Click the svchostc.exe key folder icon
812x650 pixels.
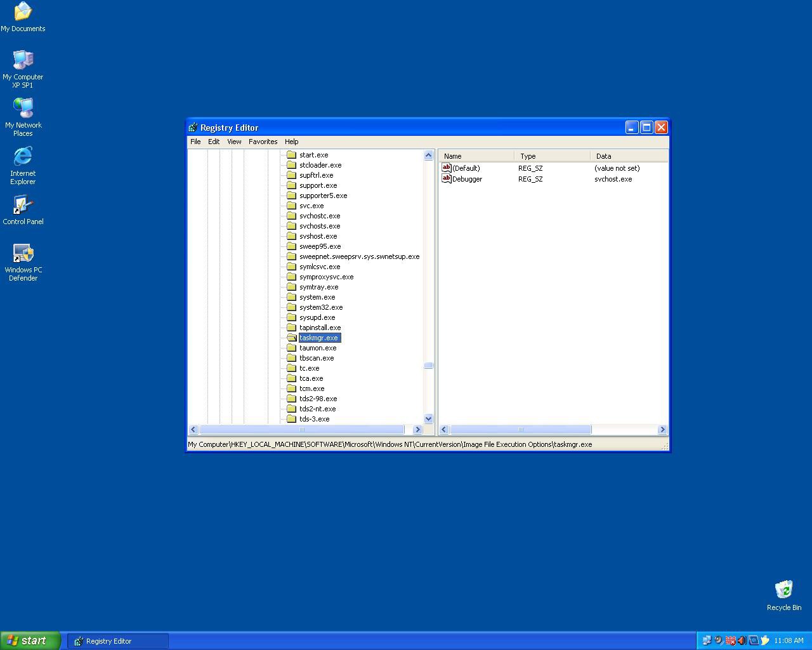click(292, 216)
